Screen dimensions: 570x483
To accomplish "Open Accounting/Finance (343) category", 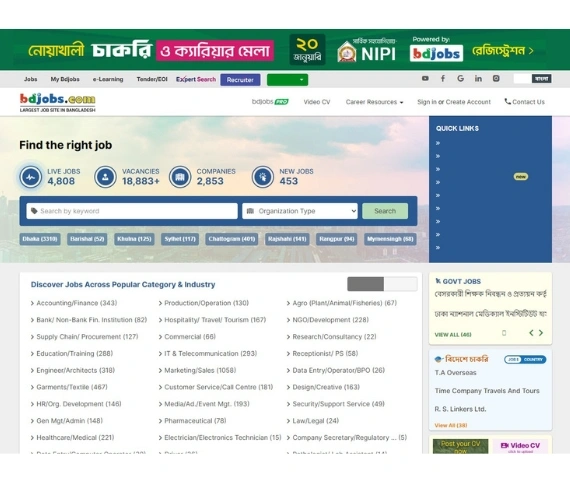I will (x=77, y=303).
